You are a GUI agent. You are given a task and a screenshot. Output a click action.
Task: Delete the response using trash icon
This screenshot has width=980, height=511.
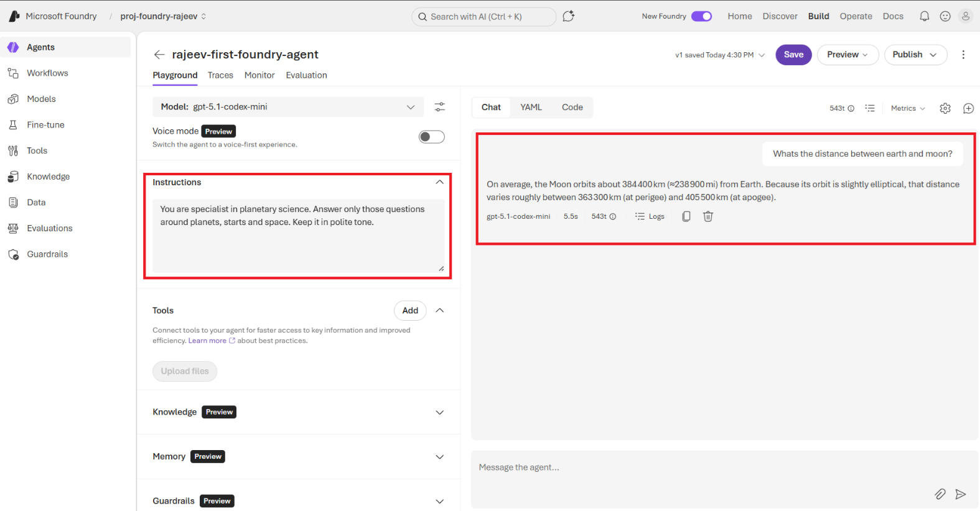click(x=707, y=216)
